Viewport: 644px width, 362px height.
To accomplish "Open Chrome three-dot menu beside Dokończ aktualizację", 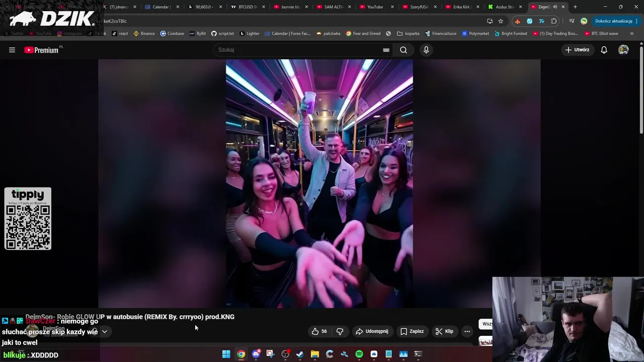I will click(637, 21).
